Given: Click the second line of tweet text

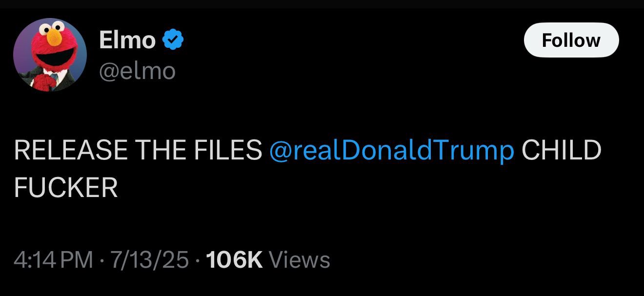Looking at the screenshot, I should pos(66,187).
